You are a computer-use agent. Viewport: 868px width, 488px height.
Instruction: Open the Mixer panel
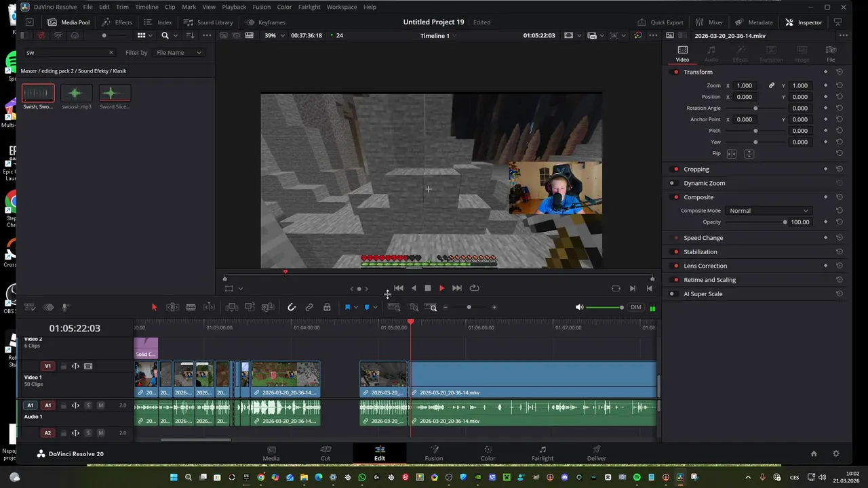point(709,22)
